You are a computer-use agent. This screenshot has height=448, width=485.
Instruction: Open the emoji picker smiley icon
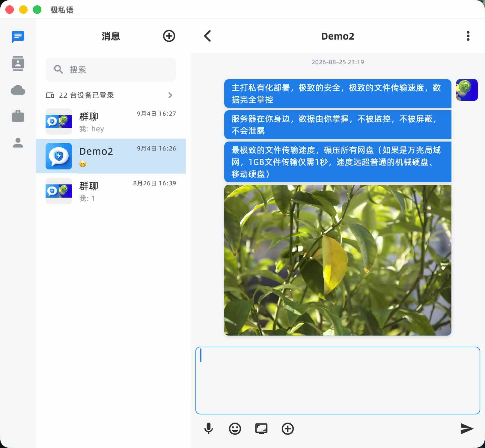[x=235, y=429]
